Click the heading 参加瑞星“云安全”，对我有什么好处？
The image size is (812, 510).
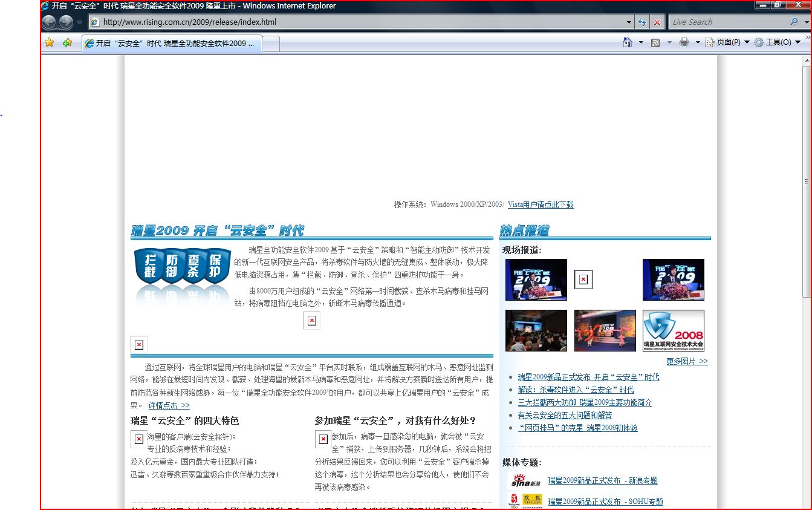(395, 420)
